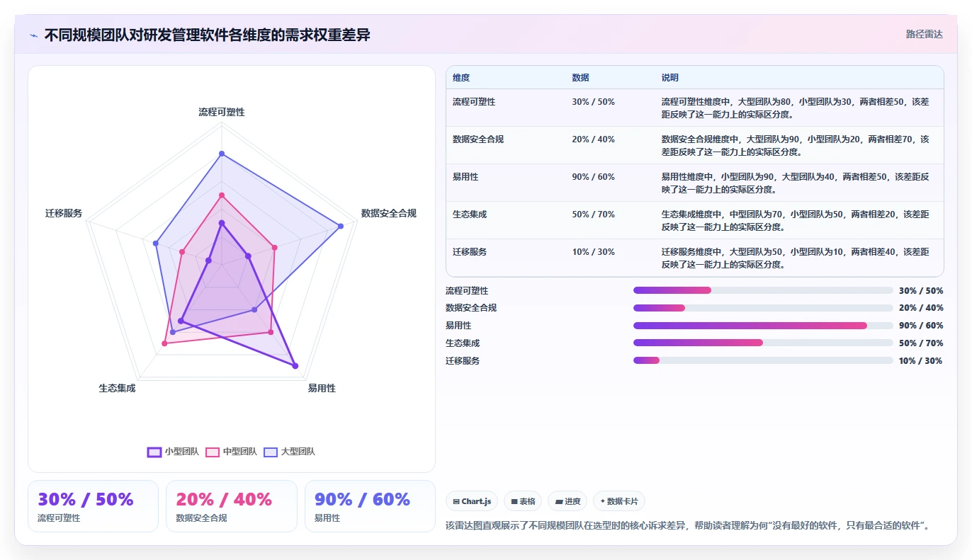Click the 数据安全合规 progress bar
972x560 pixels.
point(763,308)
